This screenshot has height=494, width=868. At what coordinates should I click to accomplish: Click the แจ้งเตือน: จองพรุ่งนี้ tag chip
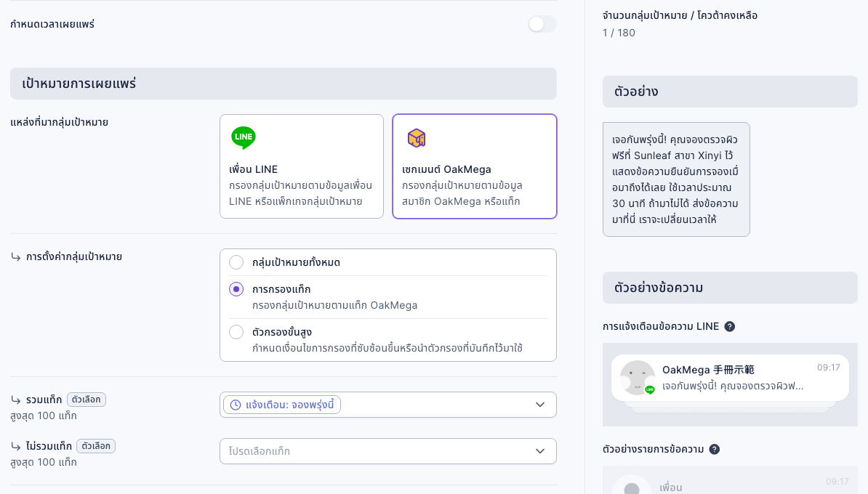coord(282,405)
